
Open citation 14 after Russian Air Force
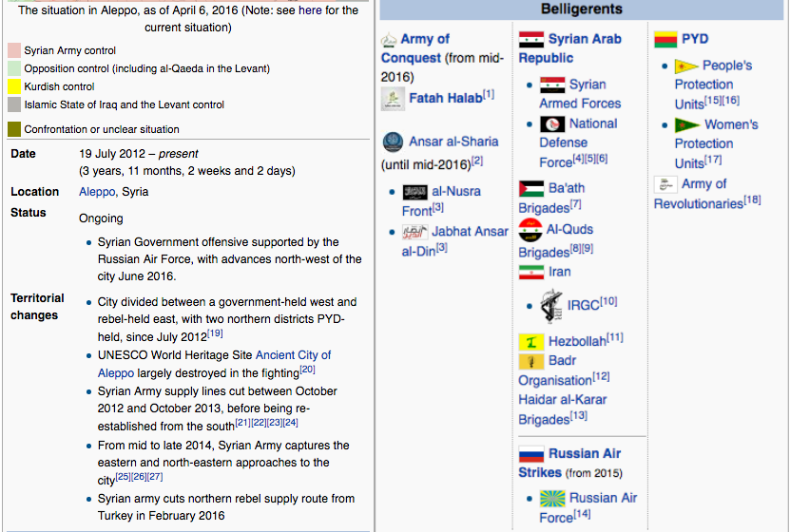tap(582, 514)
